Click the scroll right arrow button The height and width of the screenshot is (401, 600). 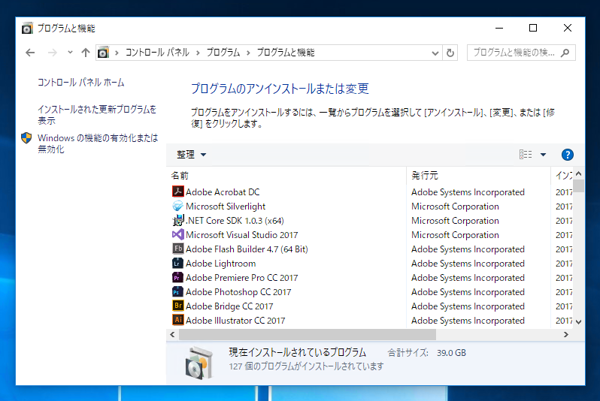(x=566, y=334)
